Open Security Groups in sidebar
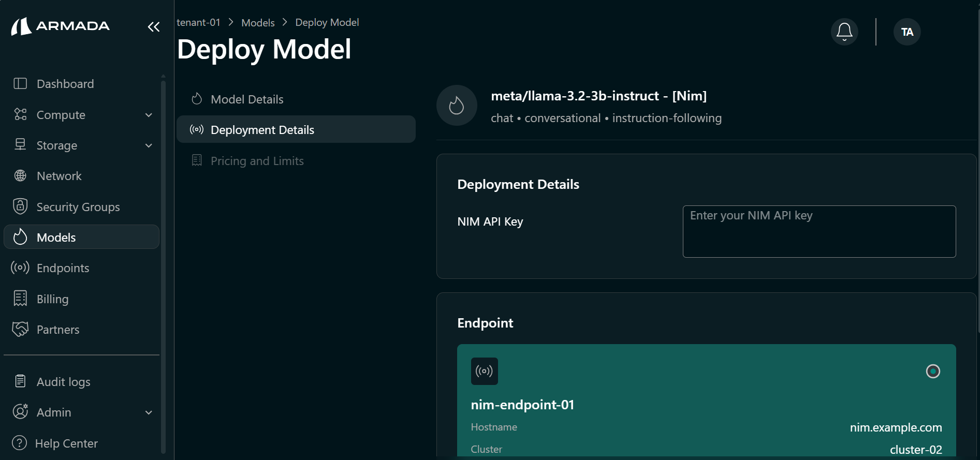Viewport: 980px width, 460px height. pos(81,207)
